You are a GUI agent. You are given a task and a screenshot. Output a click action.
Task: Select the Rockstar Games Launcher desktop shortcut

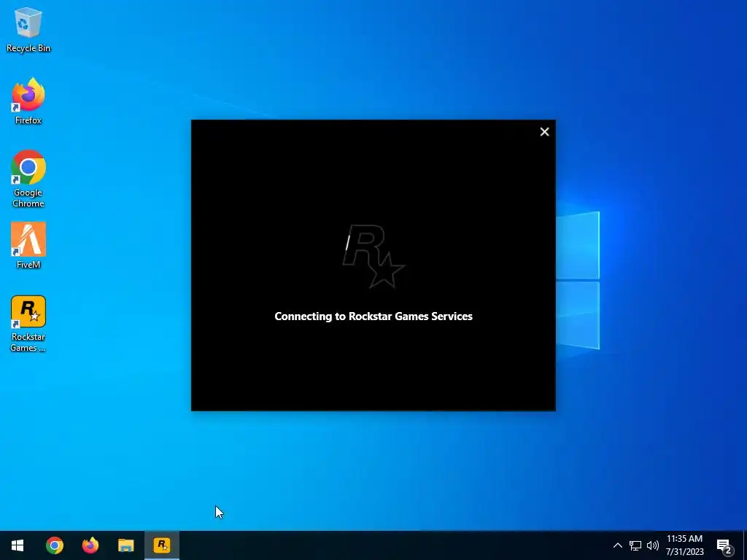click(28, 324)
